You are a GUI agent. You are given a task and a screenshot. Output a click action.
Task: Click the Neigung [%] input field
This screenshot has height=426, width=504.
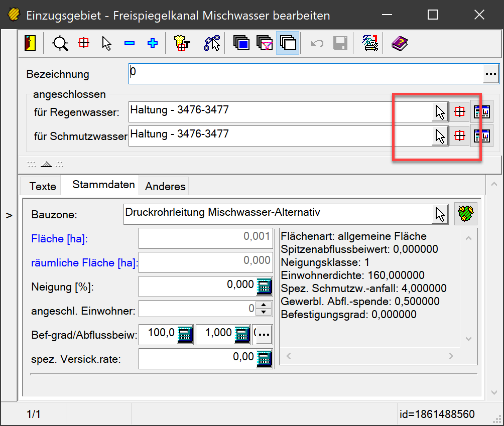point(197,286)
